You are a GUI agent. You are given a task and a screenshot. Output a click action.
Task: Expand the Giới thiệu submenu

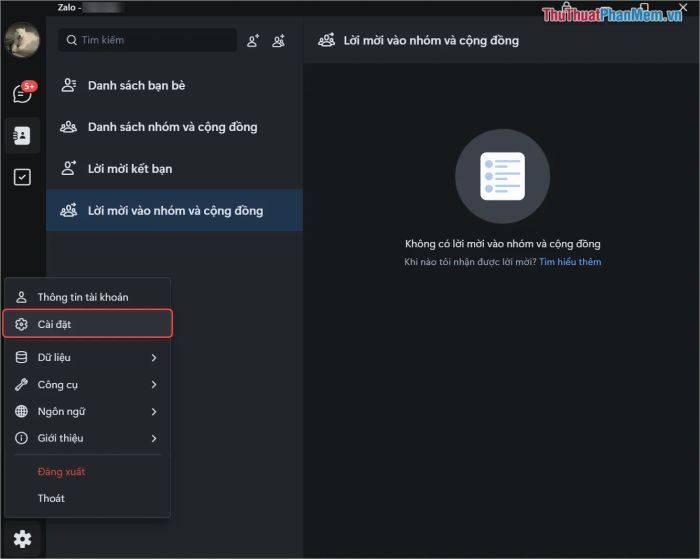88,438
